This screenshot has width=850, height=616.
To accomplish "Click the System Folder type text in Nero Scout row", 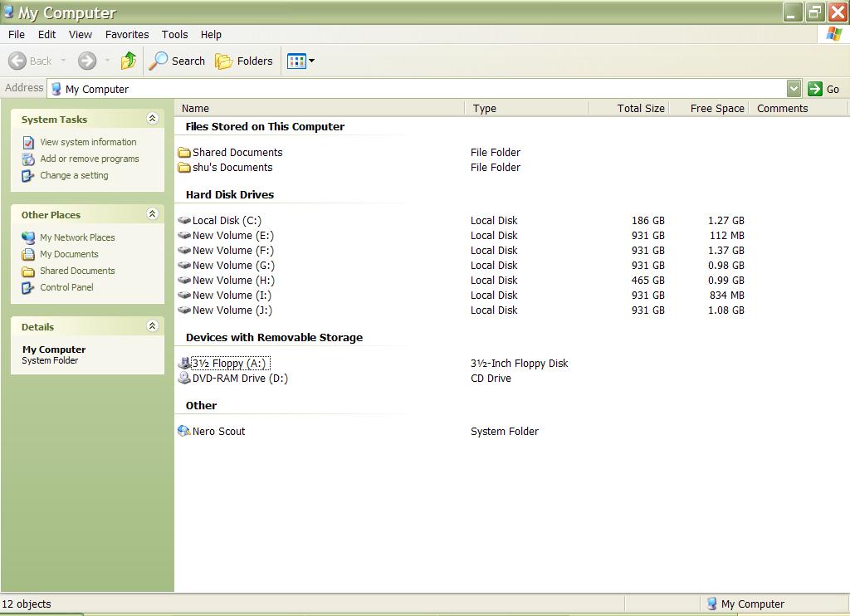I will [x=504, y=432].
